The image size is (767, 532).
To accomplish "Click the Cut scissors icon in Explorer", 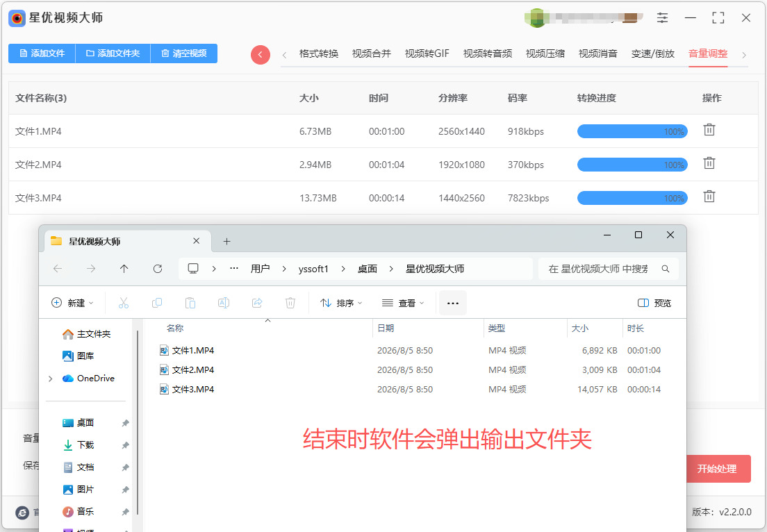I will tap(123, 304).
